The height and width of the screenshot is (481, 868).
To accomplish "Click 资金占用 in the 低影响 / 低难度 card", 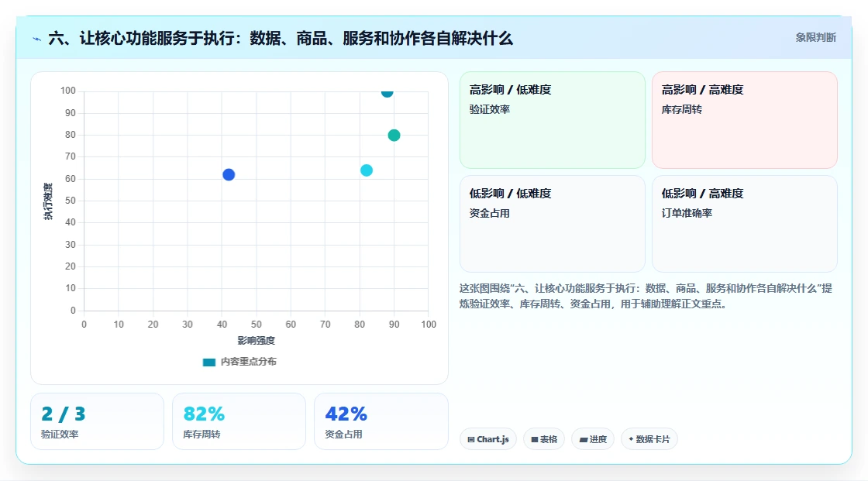I will click(489, 213).
